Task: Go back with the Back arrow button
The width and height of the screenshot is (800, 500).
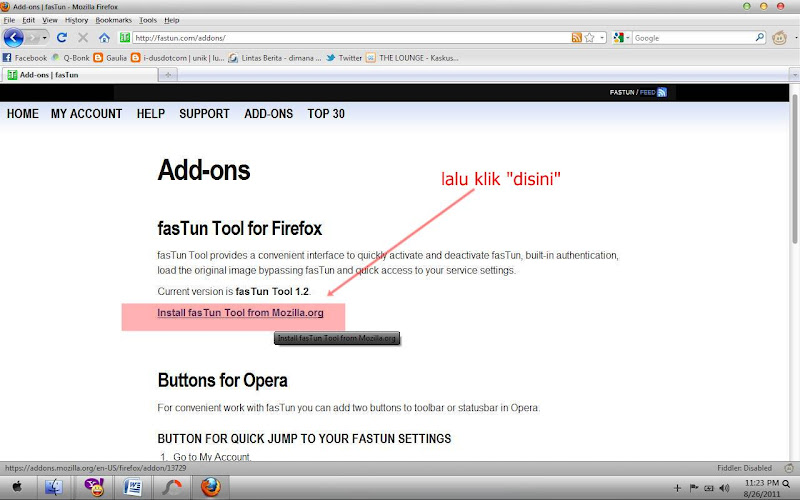Action: [14, 38]
